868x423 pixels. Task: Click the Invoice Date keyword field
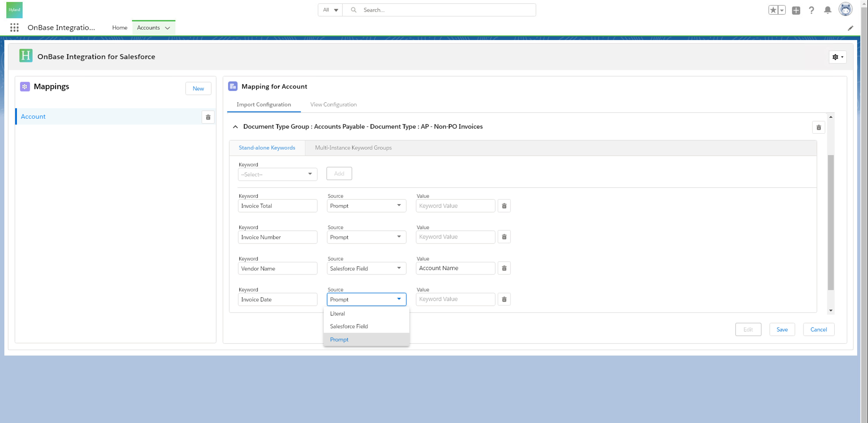(x=278, y=299)
